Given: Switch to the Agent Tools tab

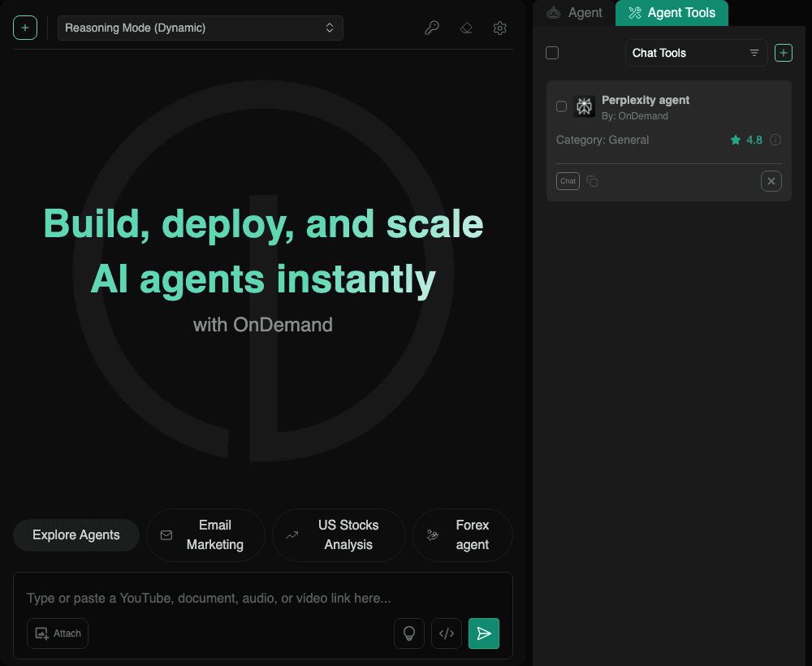Looking at the screenshot, I should (672, 13).
